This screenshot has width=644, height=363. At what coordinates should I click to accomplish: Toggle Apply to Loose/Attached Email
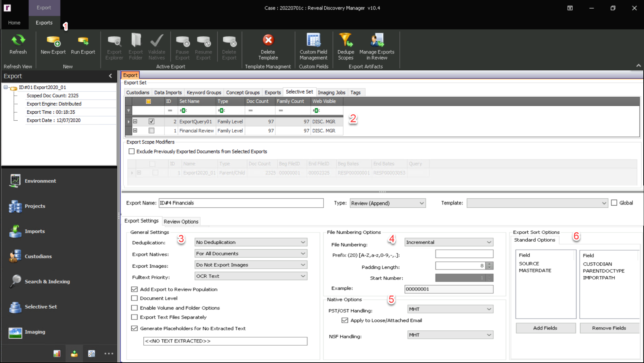tap(345, 320)
